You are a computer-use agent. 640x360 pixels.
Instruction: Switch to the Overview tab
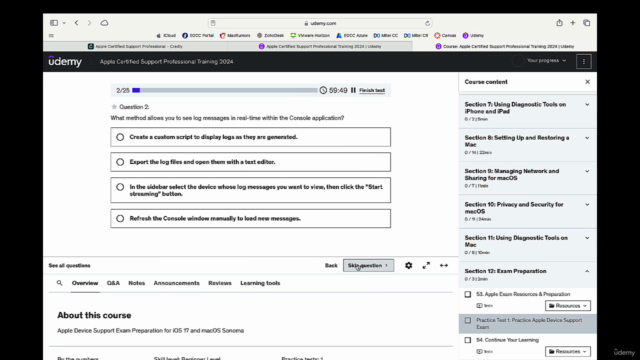pos(85,283)
